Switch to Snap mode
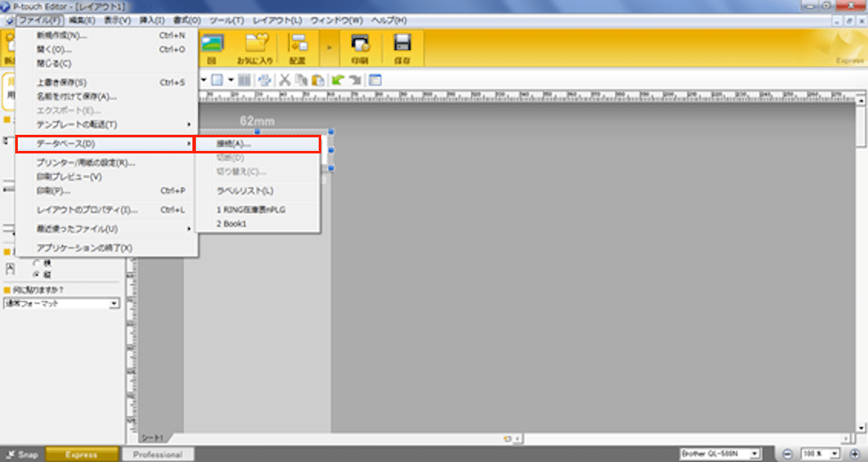This screenshot has height=462, width=868. pos(22,454)
